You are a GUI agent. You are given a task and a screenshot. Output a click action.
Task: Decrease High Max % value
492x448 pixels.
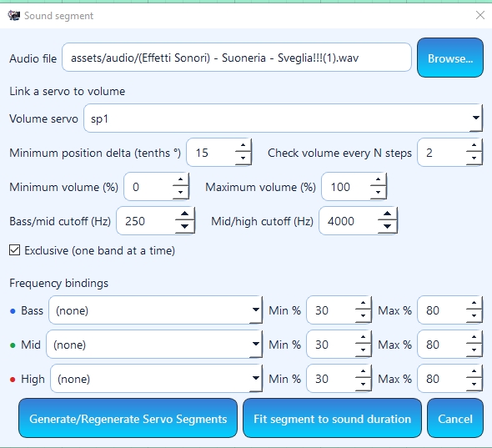pyautogui.click(x=474, y=385)
